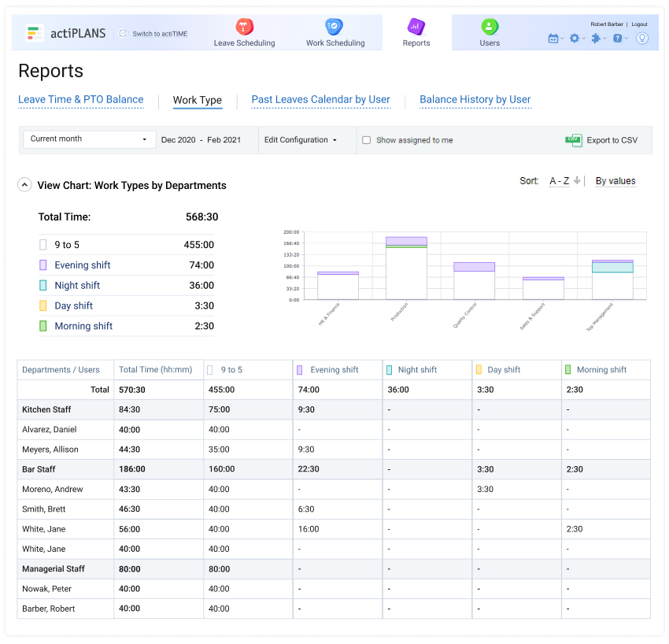The width and height of the screenshot is (669, 644).
Task: Collapse the View Chart section
Action: (24, 186)
